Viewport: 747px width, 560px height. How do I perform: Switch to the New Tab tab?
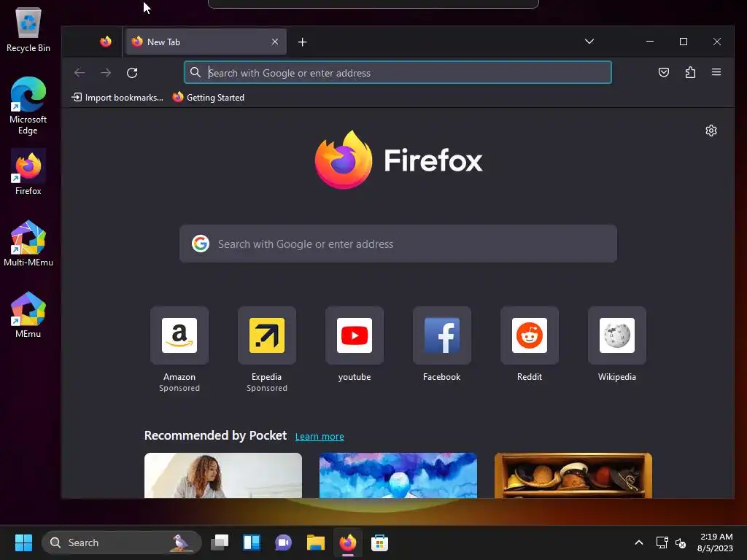click(x=206, y=42)
